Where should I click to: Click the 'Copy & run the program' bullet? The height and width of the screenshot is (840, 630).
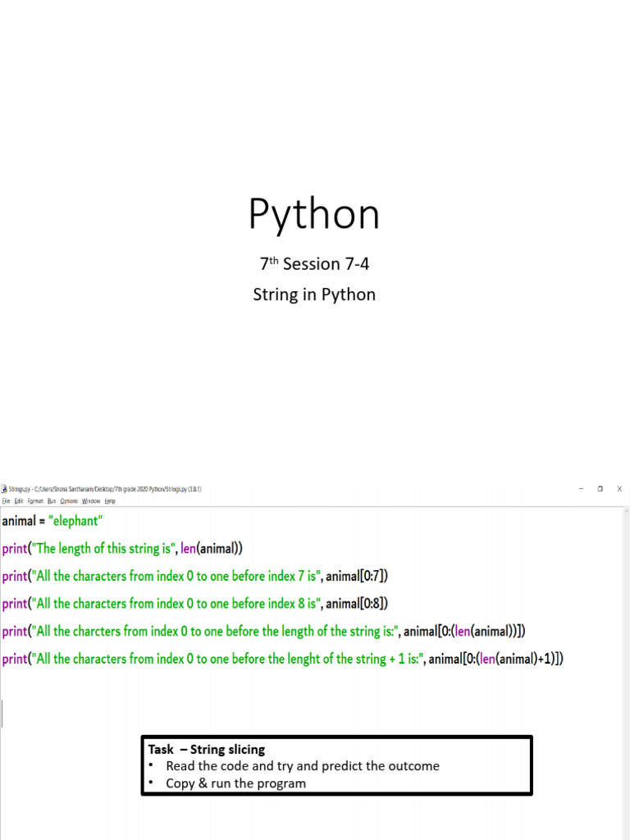pos(235,783)
